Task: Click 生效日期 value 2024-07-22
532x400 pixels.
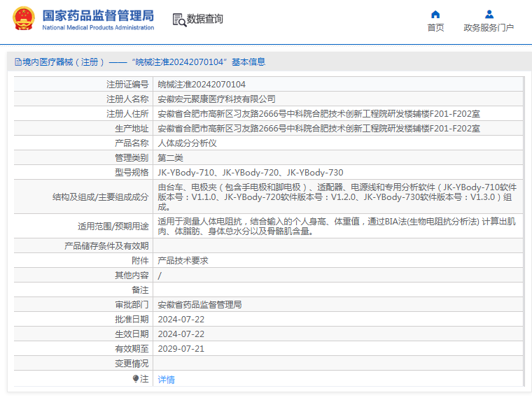Action: click(x=181, y=334)
